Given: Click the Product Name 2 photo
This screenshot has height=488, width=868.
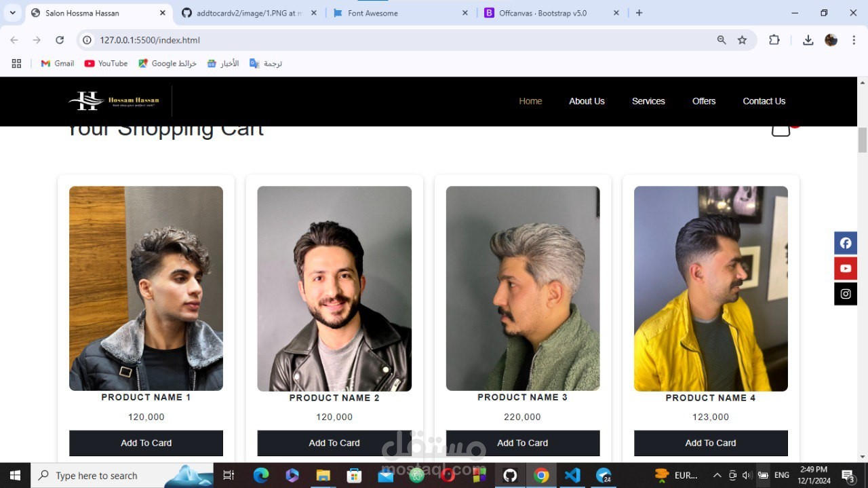Looking at the screenshot, I should pyautogui.click(x=334, y=288).
